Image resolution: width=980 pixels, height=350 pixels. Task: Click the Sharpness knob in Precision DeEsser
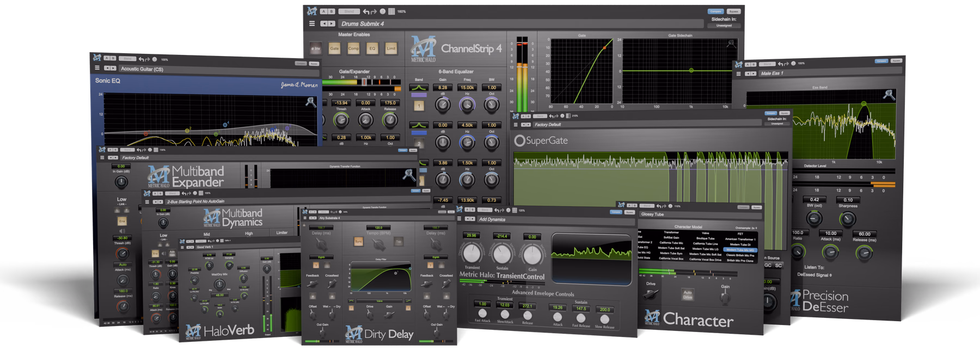[x=847, y=219]
